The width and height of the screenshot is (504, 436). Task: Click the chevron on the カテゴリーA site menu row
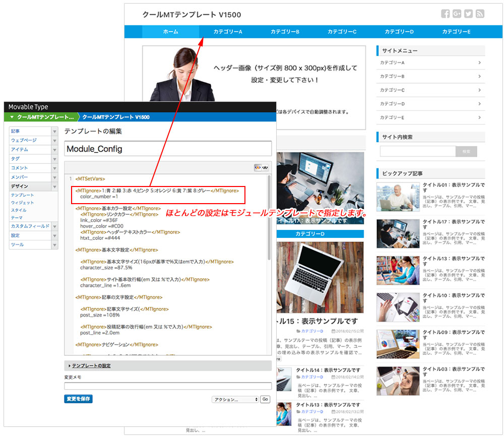pos(479,63)
